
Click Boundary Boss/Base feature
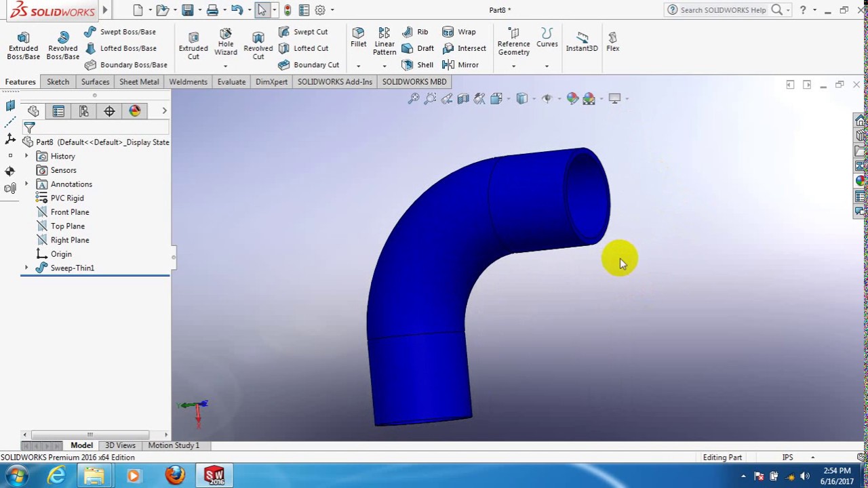coord(125,65)
